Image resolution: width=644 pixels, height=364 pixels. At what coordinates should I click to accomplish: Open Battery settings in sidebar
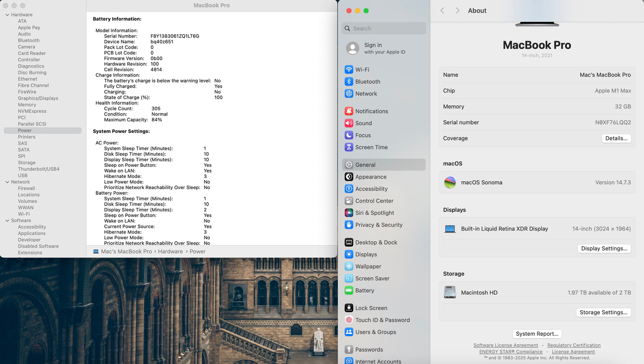[x=364, y=290]
